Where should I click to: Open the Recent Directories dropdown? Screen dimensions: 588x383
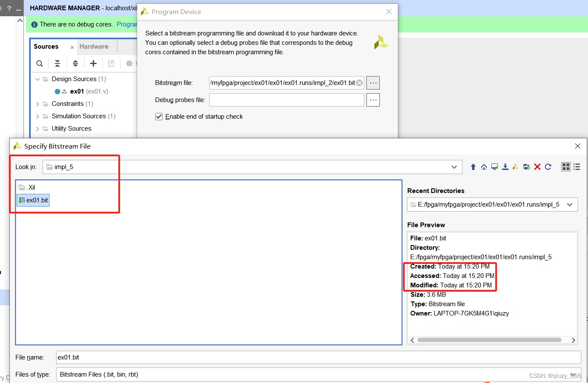(x=570, y=205)
